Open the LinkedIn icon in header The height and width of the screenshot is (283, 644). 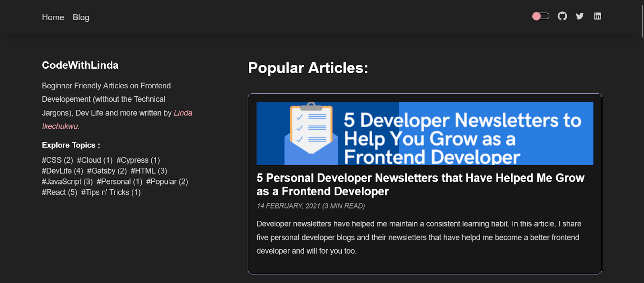coord(597,16)
